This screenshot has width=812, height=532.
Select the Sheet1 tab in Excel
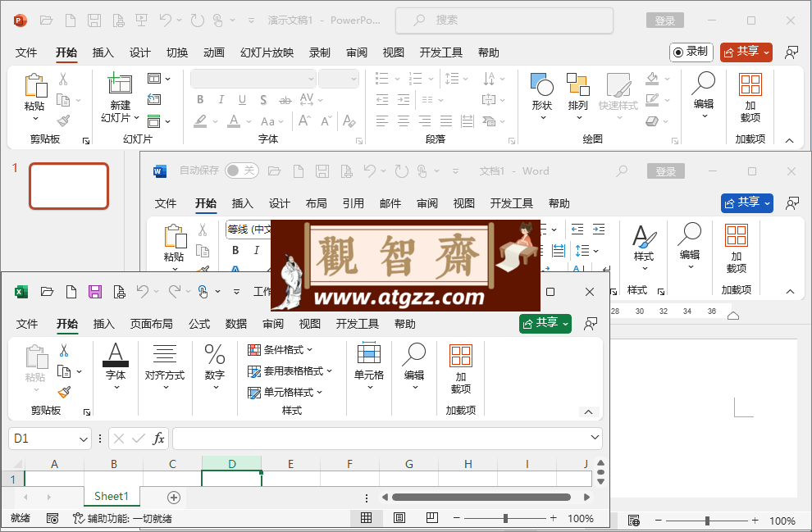coord(112,496)
